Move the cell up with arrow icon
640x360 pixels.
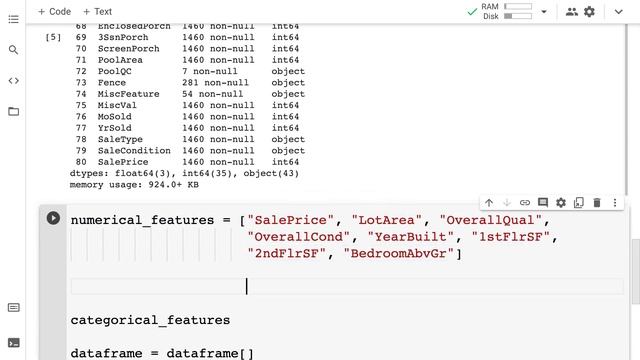click(489, 202)
